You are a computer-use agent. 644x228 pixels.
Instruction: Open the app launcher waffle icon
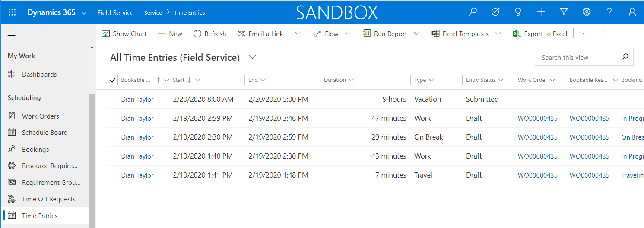(12, 12)
